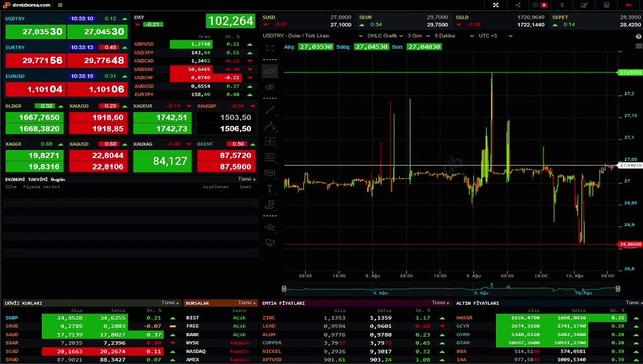This screenshot has height=364, width=643.
Task: Open the calculator icon in top bar
Action: (607, 5)
